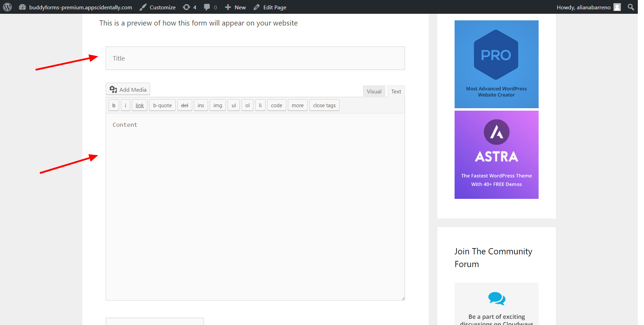Insert an ordered list with ol
Viewport: 644px width, 325px height.
click(247, 105)
